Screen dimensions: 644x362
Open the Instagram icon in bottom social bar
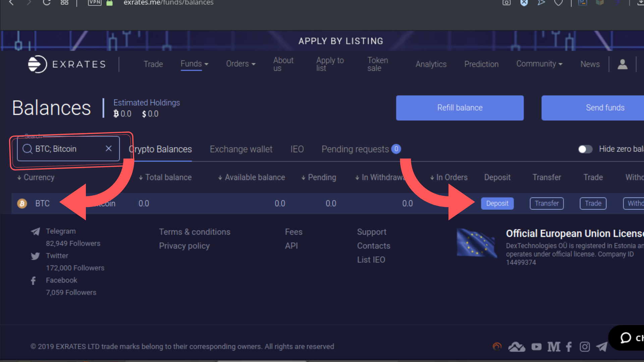585,347
